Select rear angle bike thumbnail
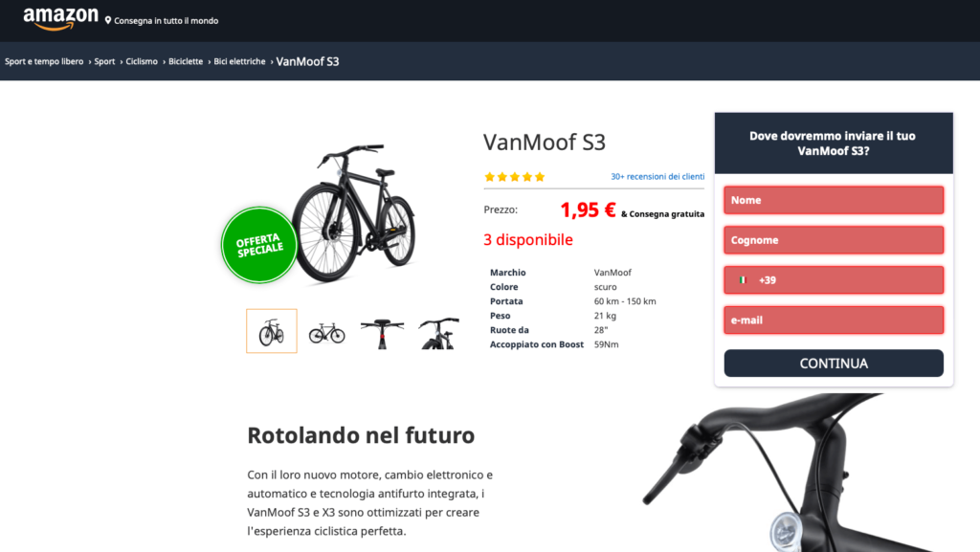Viewport: 980px width, 552px height. (438, 334)
